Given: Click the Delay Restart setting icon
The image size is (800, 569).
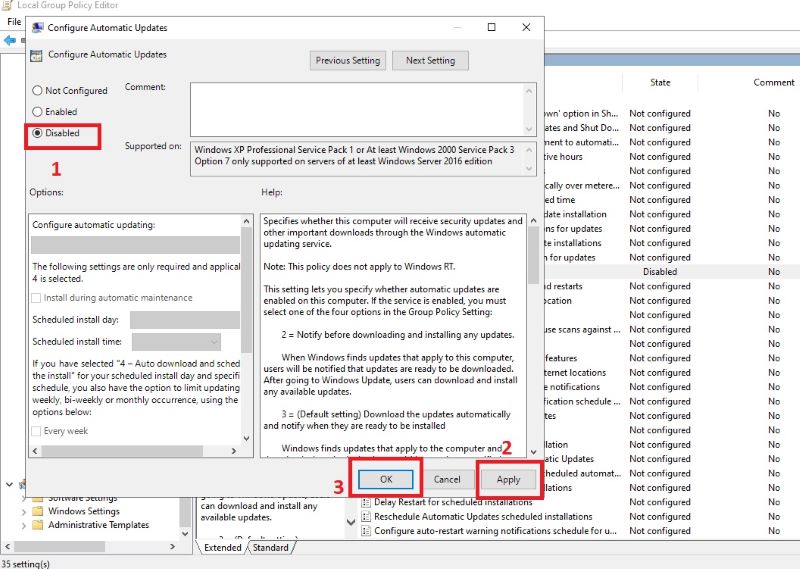Looking at the screenshot, I should [x=366, y=502].
